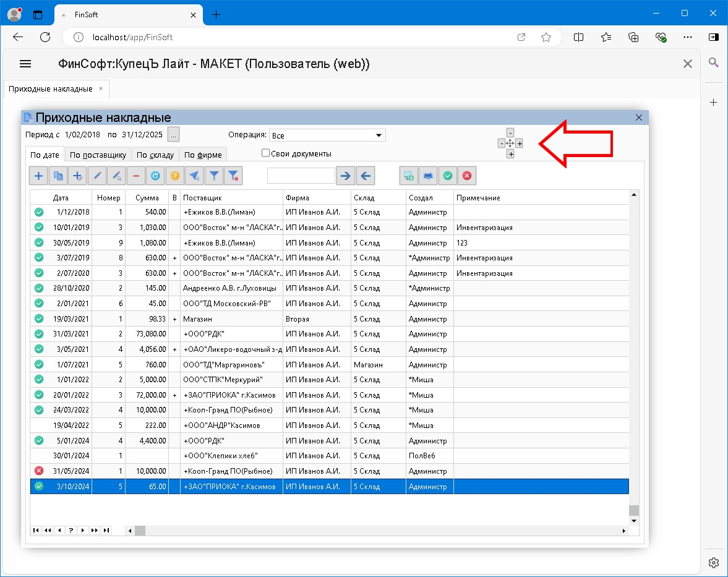This screenshot has width=728, height=577.
Task: Delete record with red minus icon
Action: coord(136,176)
